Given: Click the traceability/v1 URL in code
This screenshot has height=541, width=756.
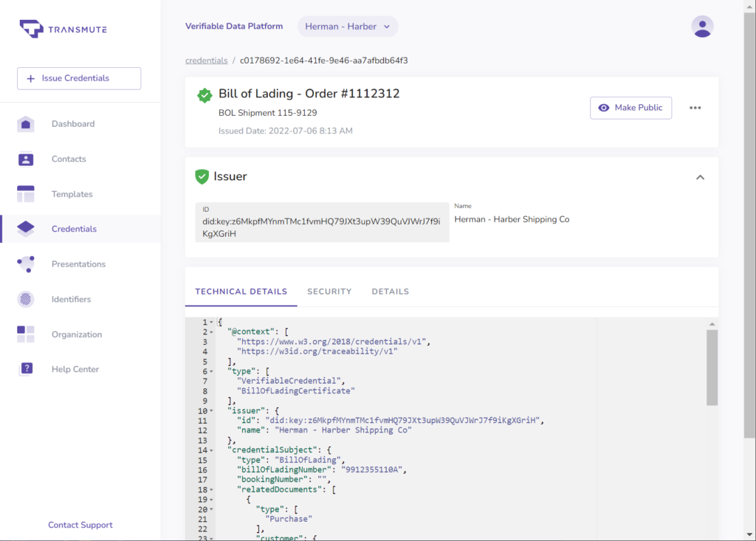Looking at the screenshot, I should [317, 351].
